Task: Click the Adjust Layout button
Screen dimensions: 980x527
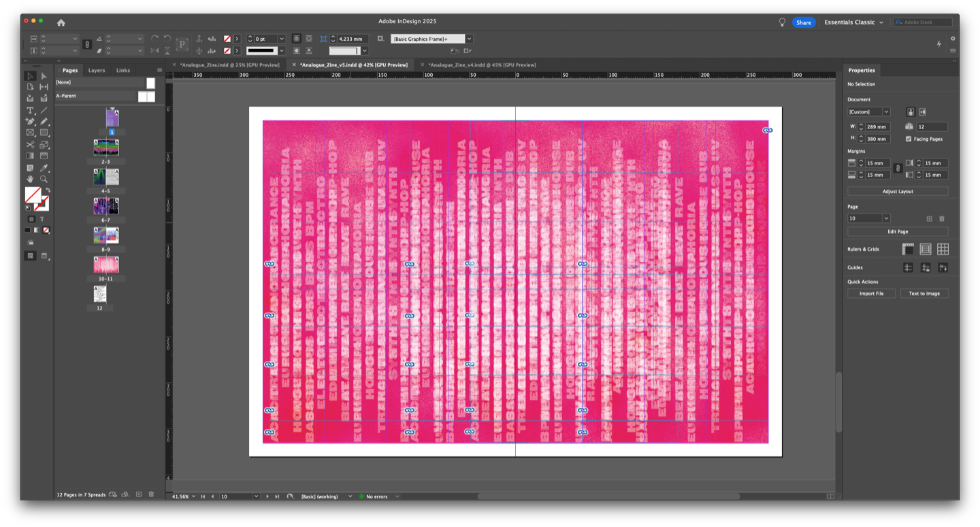Action: coord(898,192)
